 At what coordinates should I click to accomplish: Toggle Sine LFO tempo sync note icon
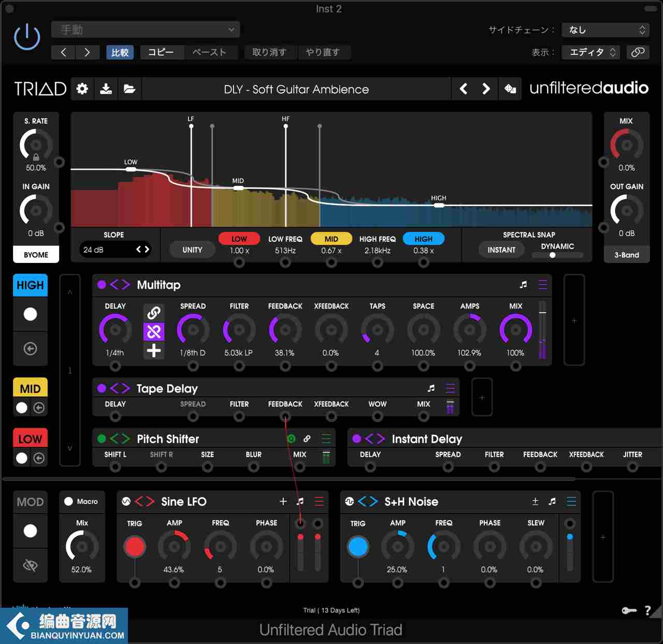(x=300, y=501)
